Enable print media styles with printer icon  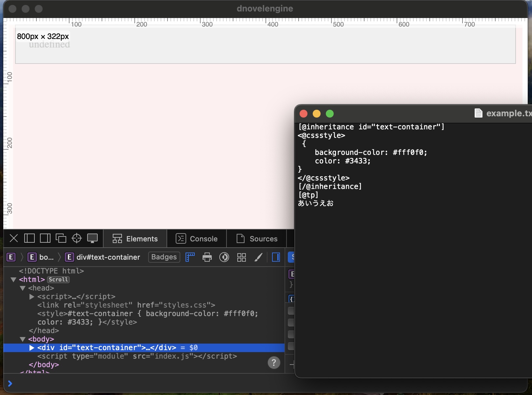(207, 257)
